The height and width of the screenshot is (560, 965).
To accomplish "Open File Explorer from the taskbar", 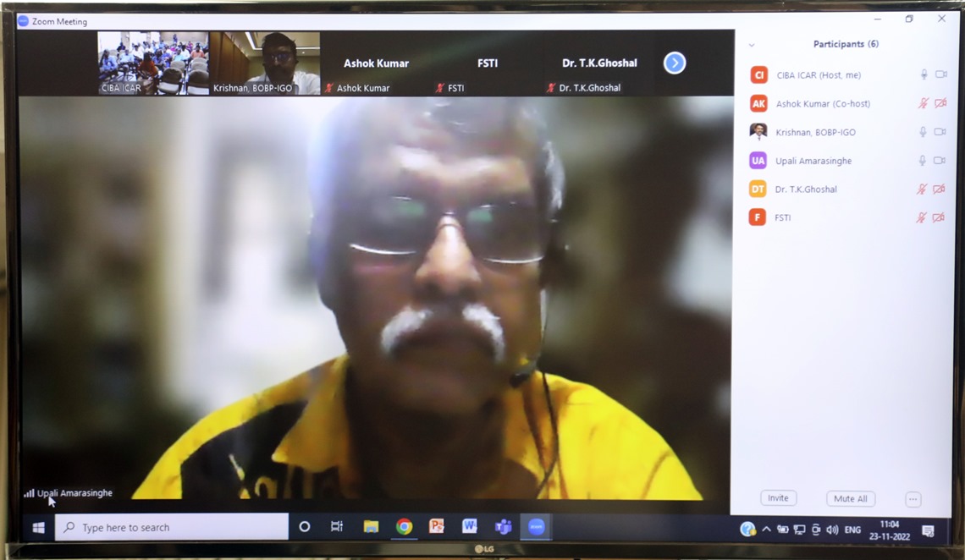I will tap(371, 527).
